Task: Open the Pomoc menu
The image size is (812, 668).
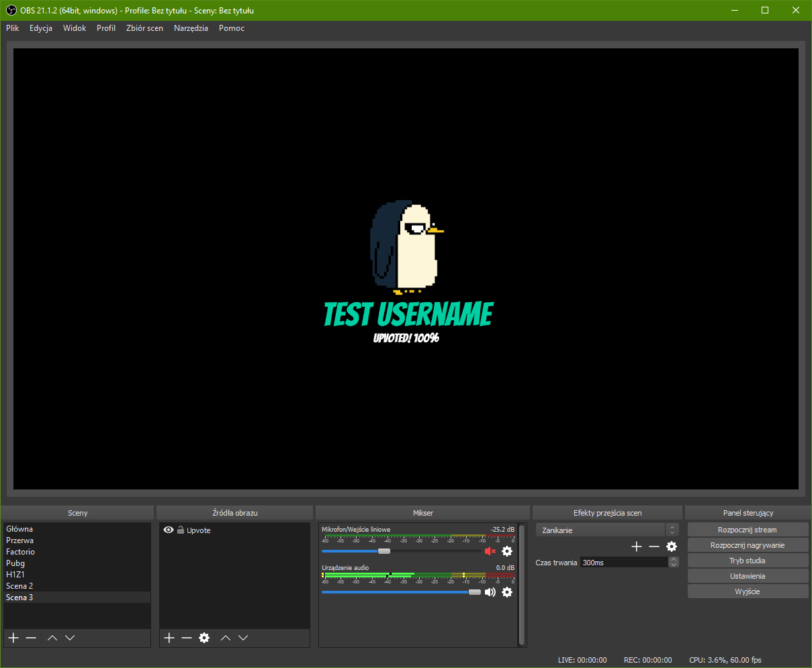Action: pyautogui.click(x=232, y=28)
